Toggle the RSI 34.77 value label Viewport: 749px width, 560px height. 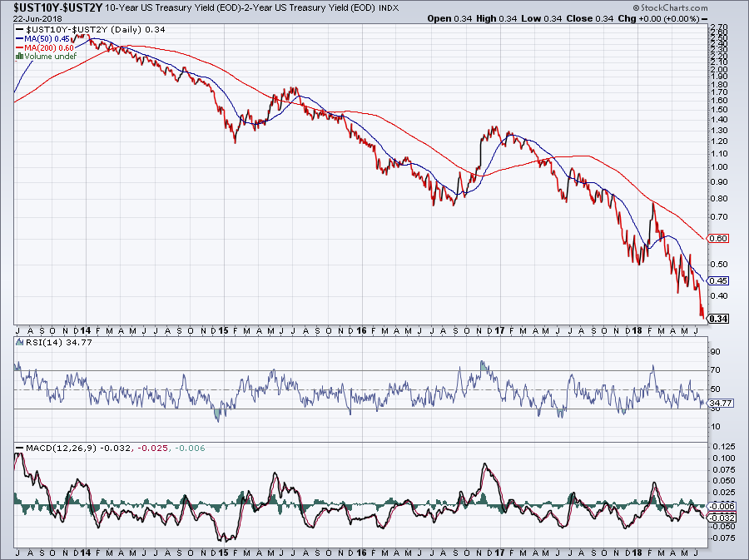pyautogui.click(x=721, y=402)
